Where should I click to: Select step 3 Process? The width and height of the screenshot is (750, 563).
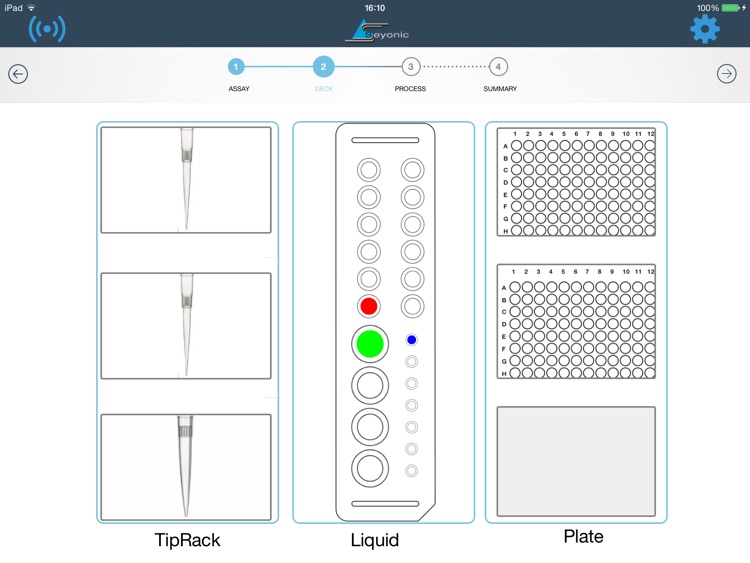tap(410, 67)
